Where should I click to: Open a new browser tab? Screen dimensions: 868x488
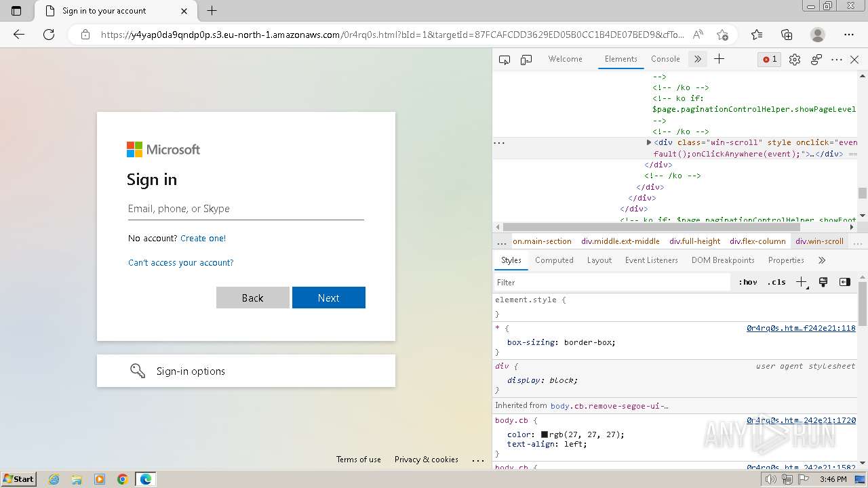tap(212, 11)
